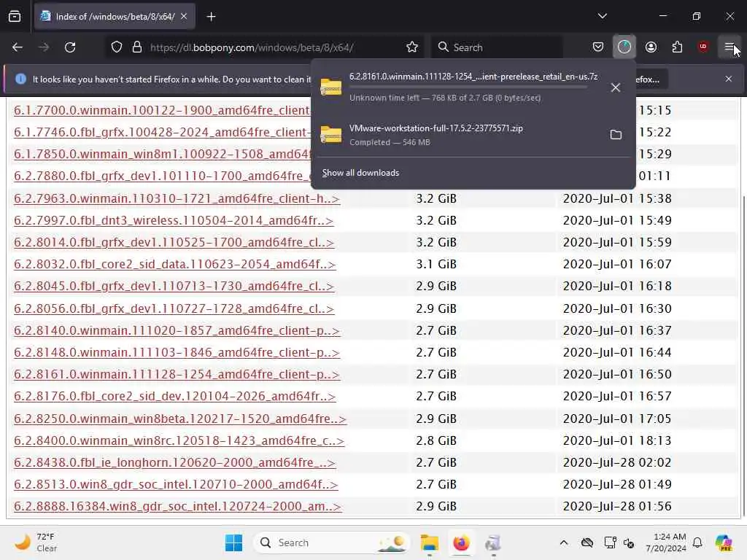The height and width of the screenshot is (560, 747).
Task: Show VMware zip in containing folder
Action: tap(616, 135)
